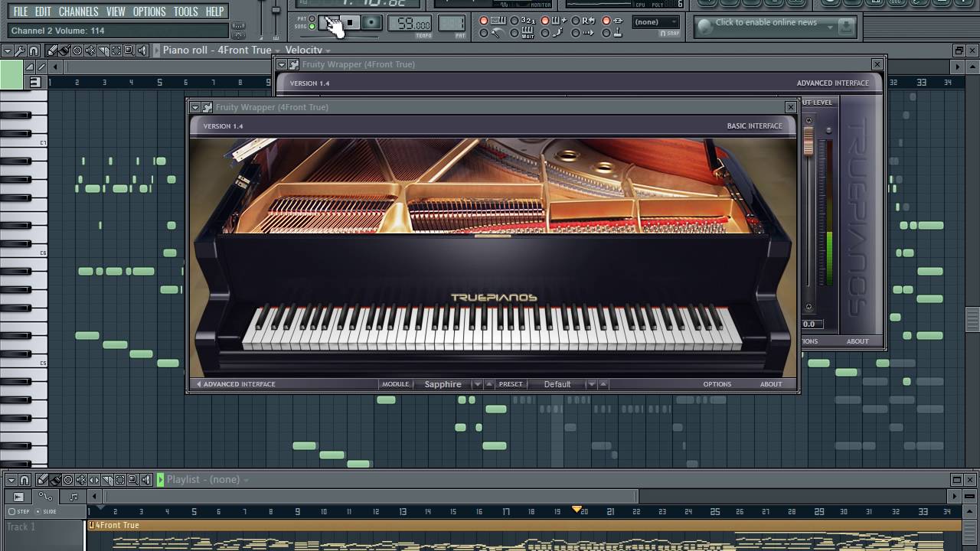
Task: Select piano roll Playback speaker tool
Action: point(142,51)
